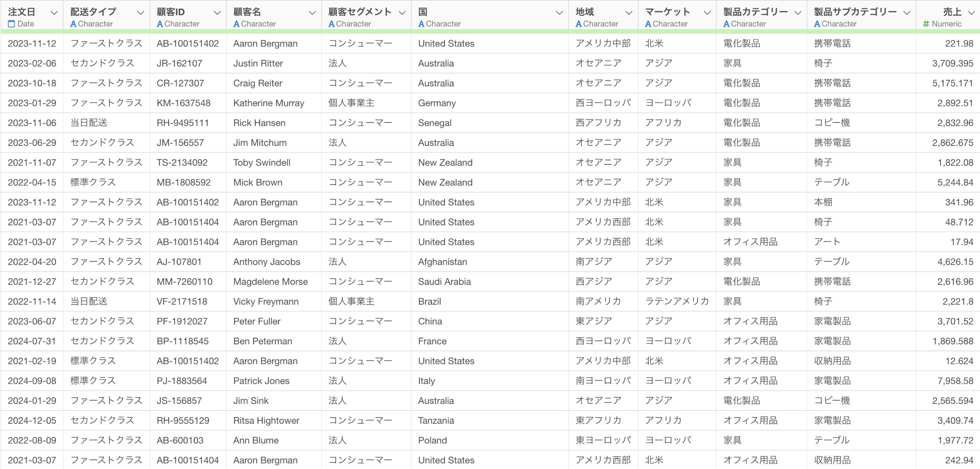Viewport: 980px width, 469px height.
Task: Open the 注文日 column dropdown menu
Action: tap(54, 13)
